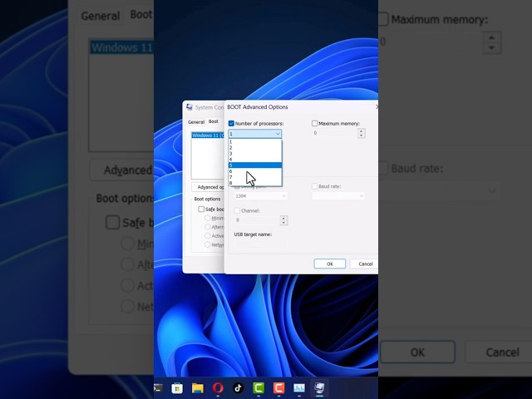Click Cancel in BOOT Advanced Options dialog
This screenshot has width=532, height=399.
365,264
